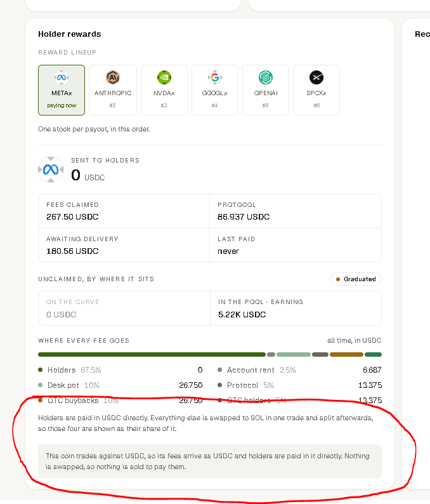Click the 'ON THE CURVE' cell
The image size is (430, 504).
pos(124,308)
